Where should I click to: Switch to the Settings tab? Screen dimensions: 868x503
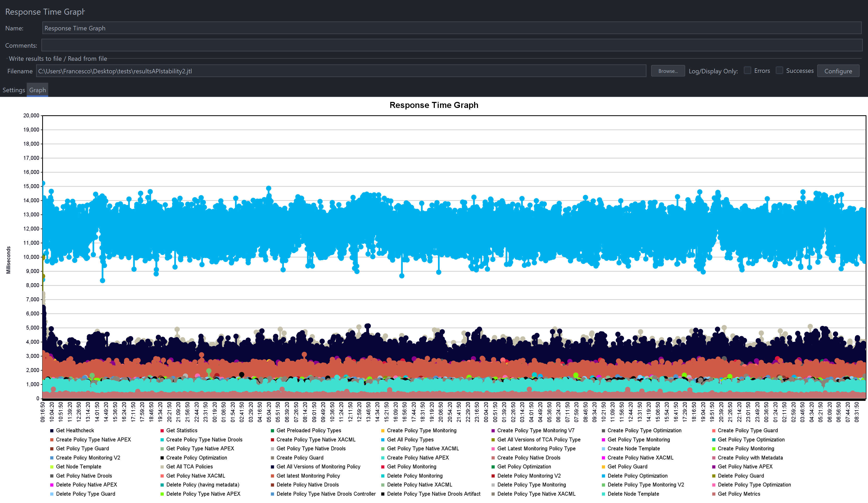point(14,90)
